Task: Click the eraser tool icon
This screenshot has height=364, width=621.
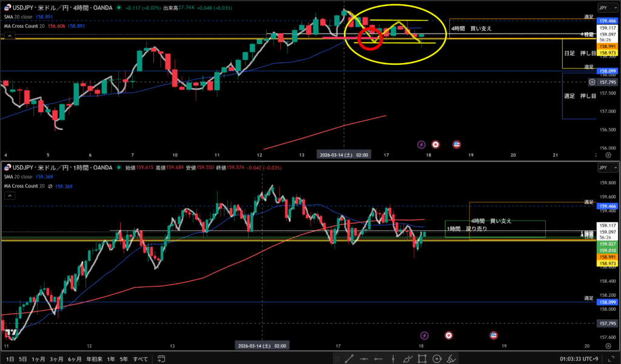Action: click(451, 359)
